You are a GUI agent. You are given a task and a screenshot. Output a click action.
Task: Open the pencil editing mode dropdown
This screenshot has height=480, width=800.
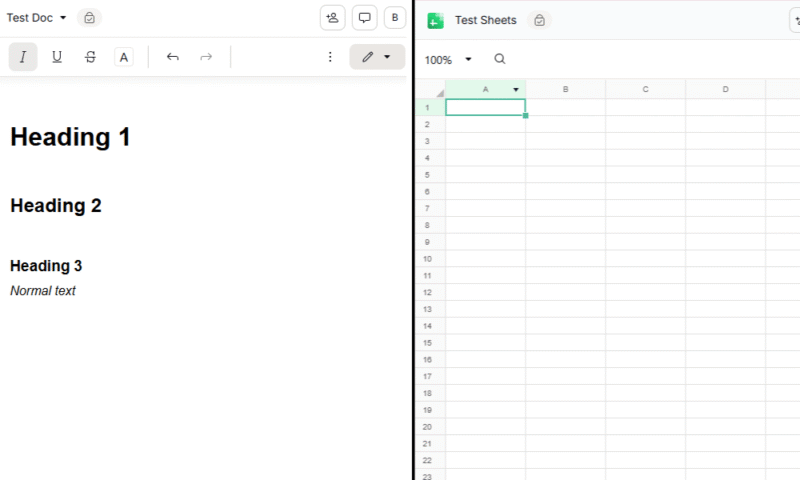tap(376, 57)
